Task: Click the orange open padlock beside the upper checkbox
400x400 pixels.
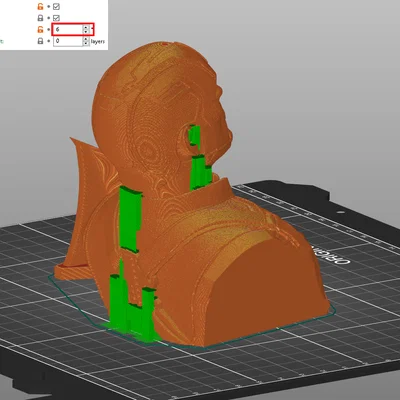Action: (x=40, y=7)
